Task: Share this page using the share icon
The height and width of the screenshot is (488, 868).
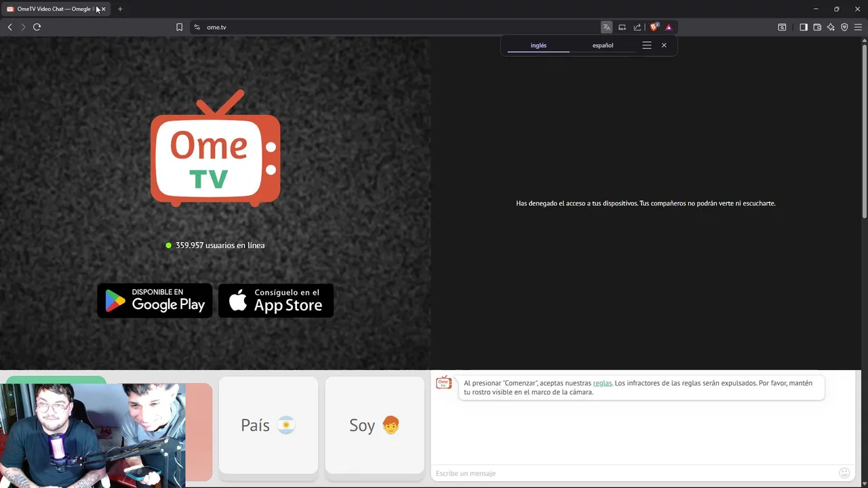Action: tap(637, 27)
